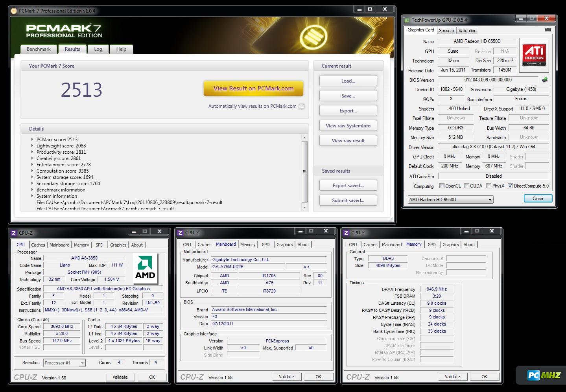Click the Details list scrollbar thumb
The image size is (566, 392).
304,172
